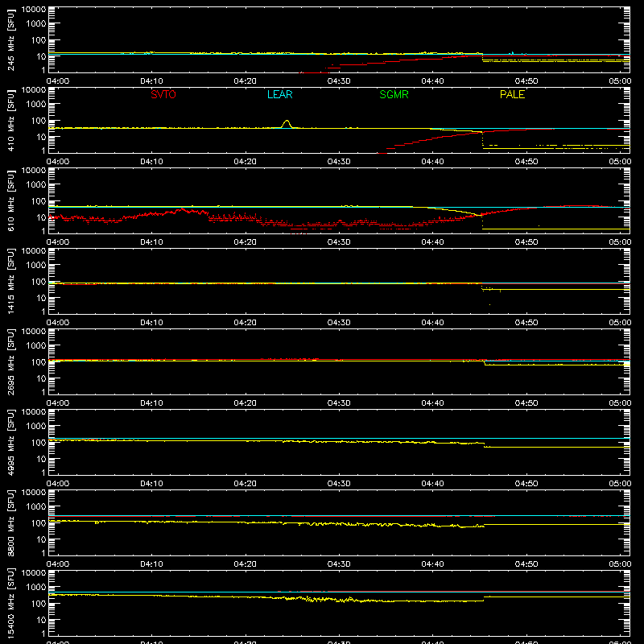644x644 pixels.
Task: Click 04:30 time label below 4995 MHz panel
Action: point(339,484)
